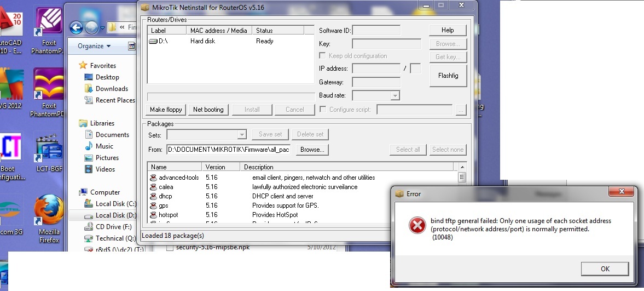Close the Error dialog
The image size is (644, 291).
pos(622,192)
